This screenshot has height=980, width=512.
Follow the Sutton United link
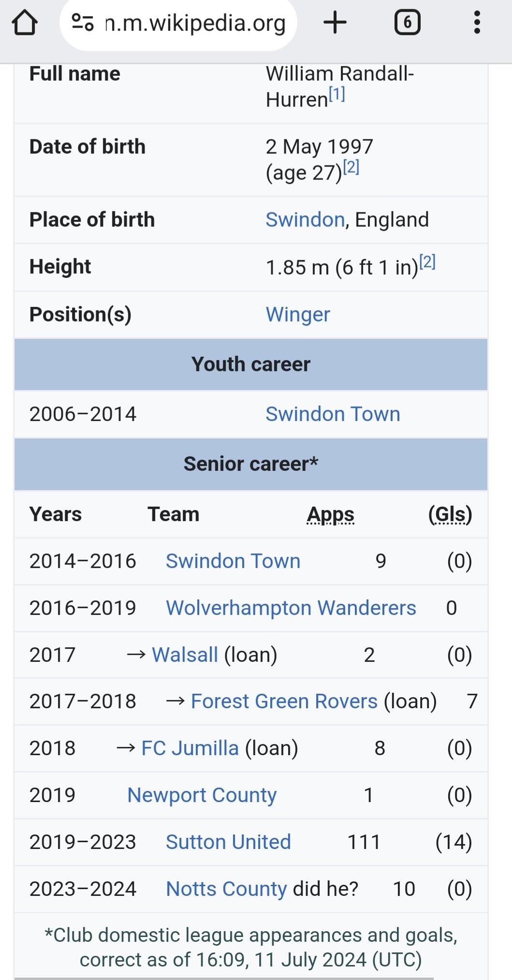coord(228,842)
